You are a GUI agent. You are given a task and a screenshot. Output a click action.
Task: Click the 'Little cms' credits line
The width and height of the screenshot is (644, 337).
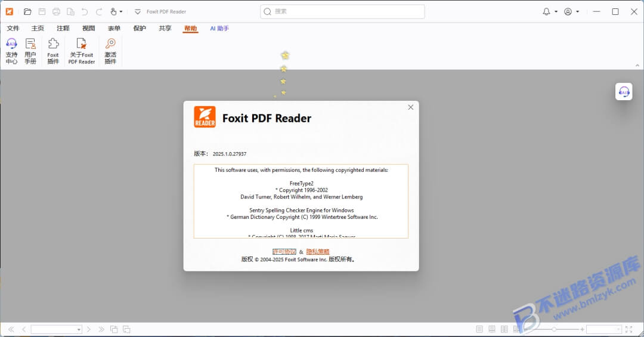pos(302,230)
